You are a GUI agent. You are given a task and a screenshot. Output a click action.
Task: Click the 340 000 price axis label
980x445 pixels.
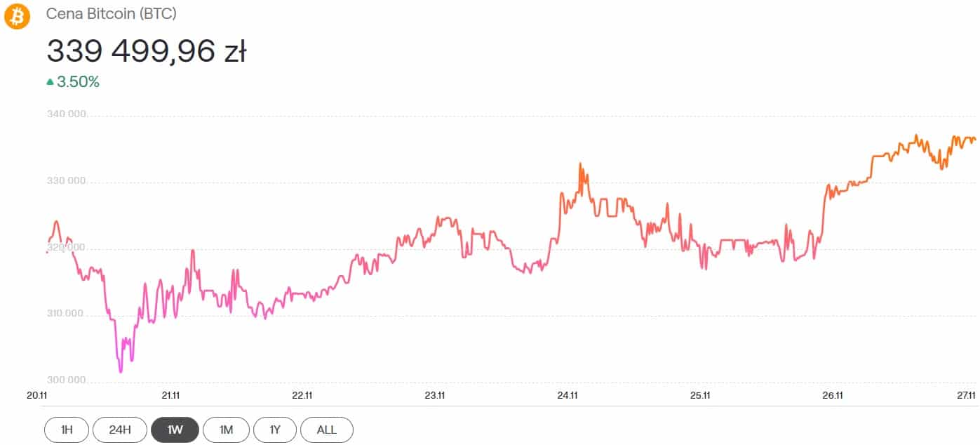(66, 114)
